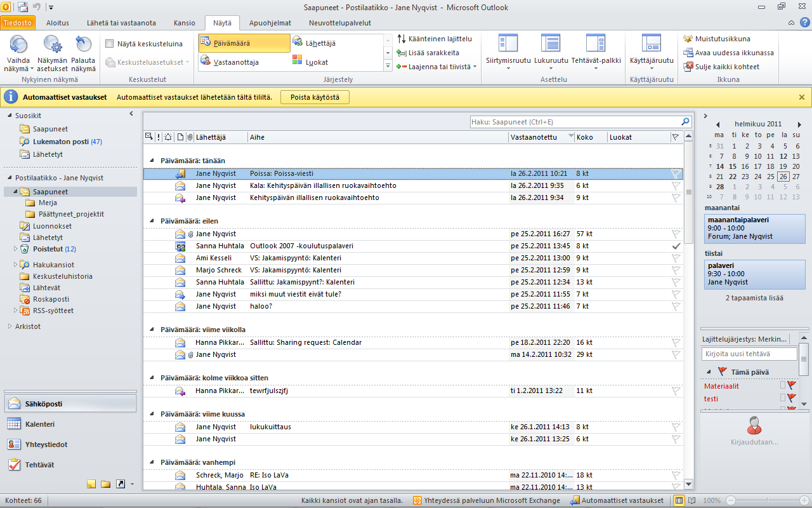Toggle flag on Materiaalit task

click(x=792, y=385)
